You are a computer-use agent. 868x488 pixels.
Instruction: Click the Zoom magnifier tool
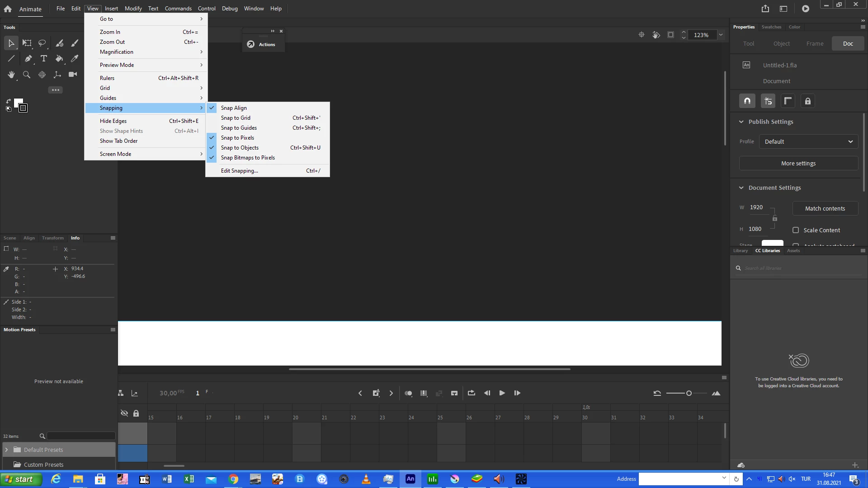coord(27,75)
